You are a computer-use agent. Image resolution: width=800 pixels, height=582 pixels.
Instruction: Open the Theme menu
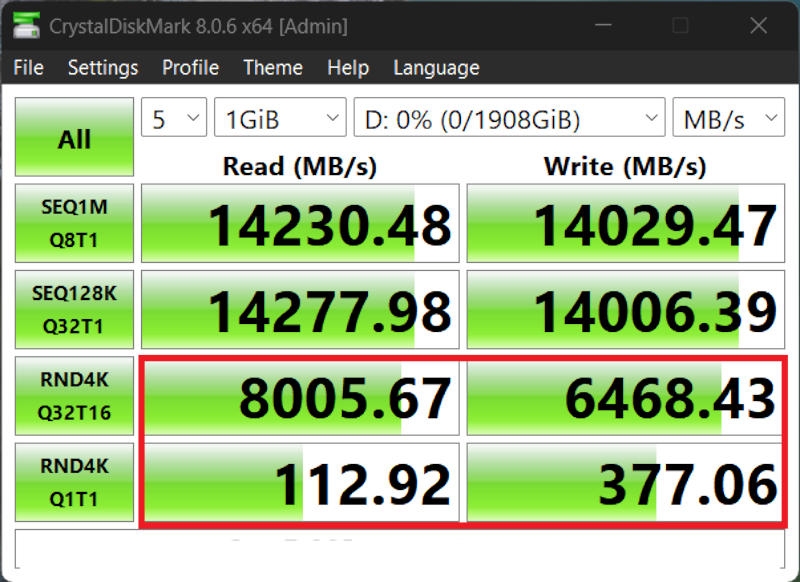click(272, 68)
